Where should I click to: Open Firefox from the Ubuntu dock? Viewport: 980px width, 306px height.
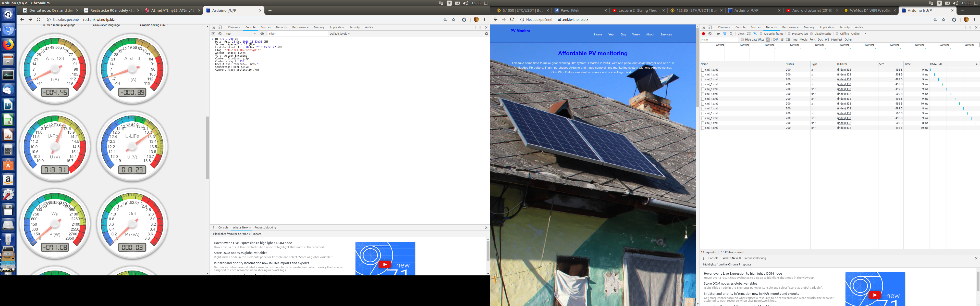click(8, 44)
